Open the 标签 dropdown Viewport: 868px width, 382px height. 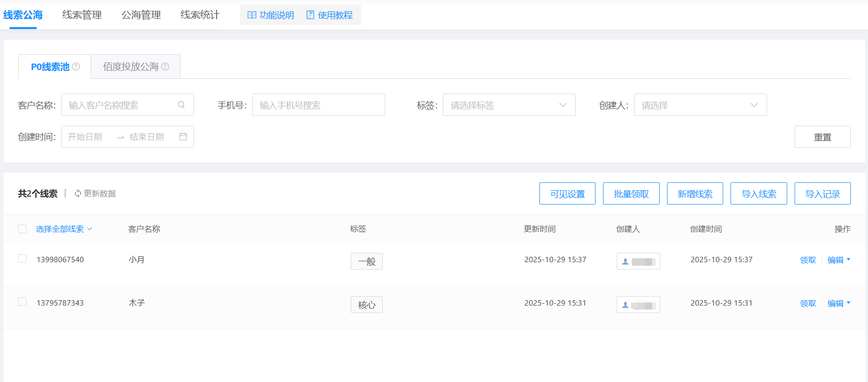tap(509, 105)
